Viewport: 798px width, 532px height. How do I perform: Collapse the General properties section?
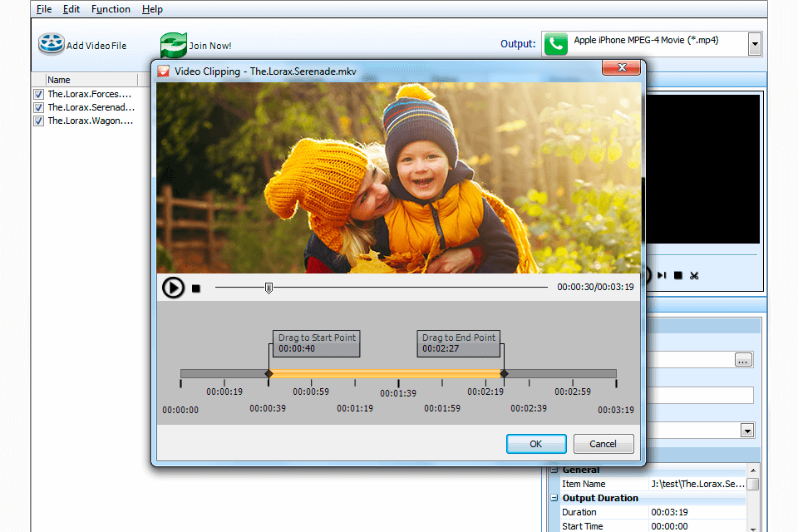coord(553,470)
